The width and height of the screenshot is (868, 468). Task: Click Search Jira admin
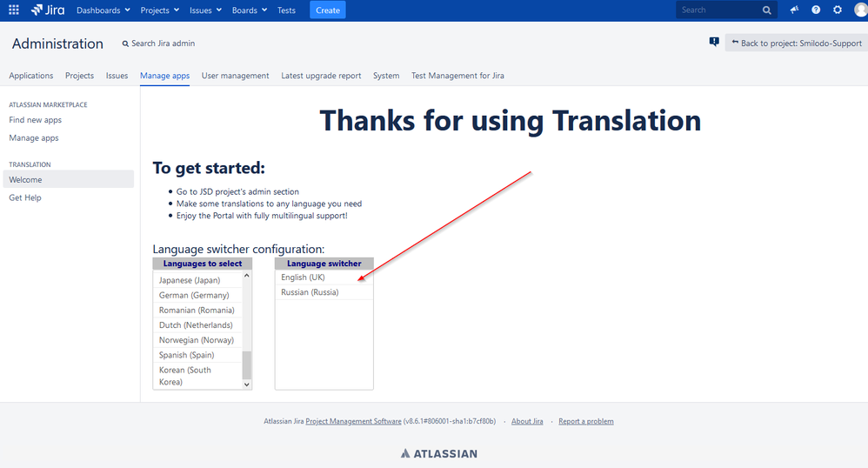(159, 43)
